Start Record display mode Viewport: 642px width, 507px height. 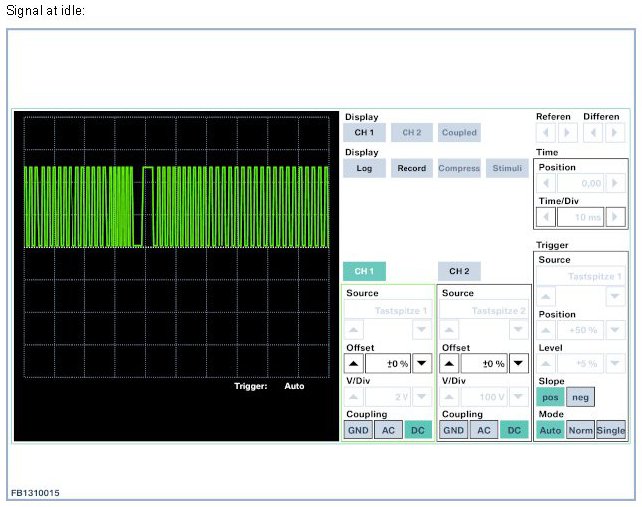click(x=411, y=168)
